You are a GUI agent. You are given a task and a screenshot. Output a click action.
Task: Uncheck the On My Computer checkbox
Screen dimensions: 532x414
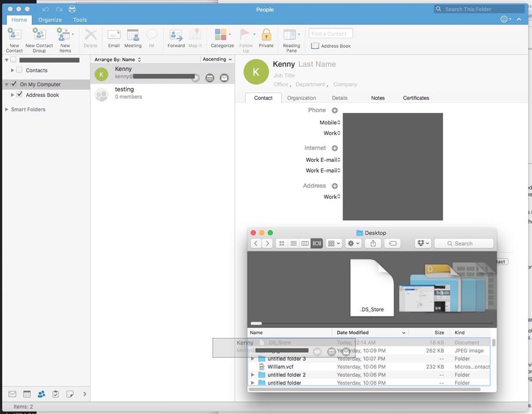(x=14, y=84)
